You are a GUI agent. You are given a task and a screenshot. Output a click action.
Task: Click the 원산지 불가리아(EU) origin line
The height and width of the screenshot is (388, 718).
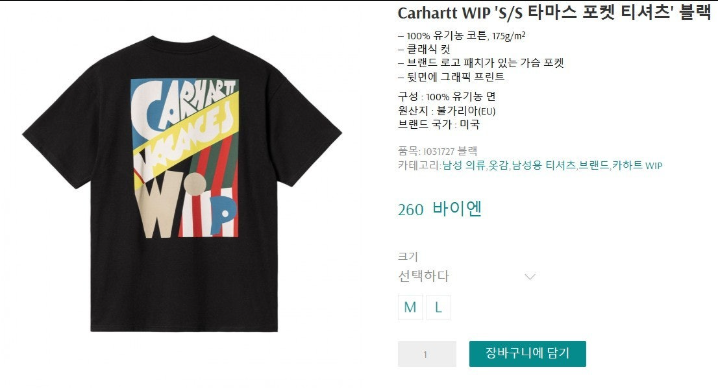point(446,110)
